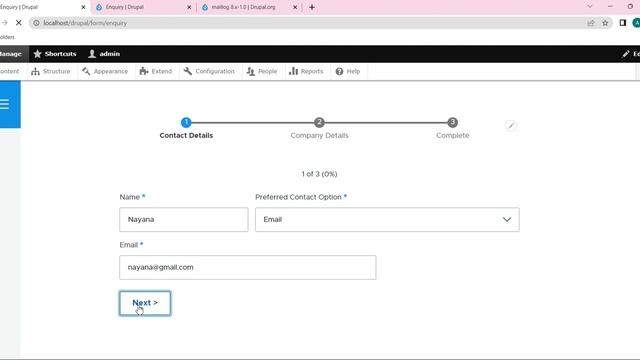Open Shortcuts in admin toolbar
This screenshot has height=360, width=640.
(55, 54)
